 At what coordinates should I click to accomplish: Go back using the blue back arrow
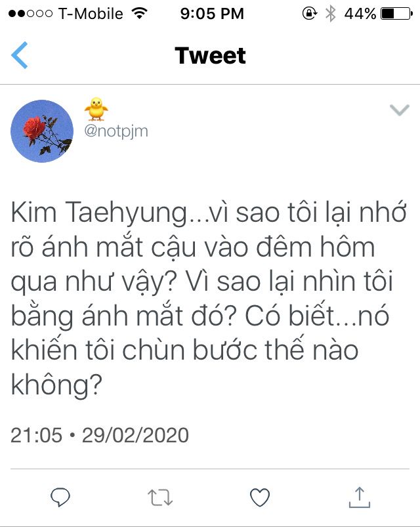pos(20,55)
